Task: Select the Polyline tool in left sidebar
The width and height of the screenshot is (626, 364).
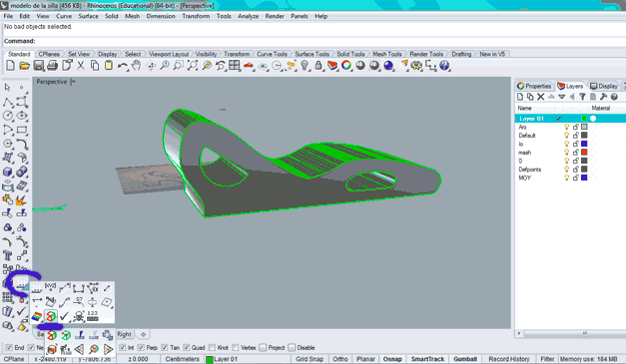Action: [8, 102]
